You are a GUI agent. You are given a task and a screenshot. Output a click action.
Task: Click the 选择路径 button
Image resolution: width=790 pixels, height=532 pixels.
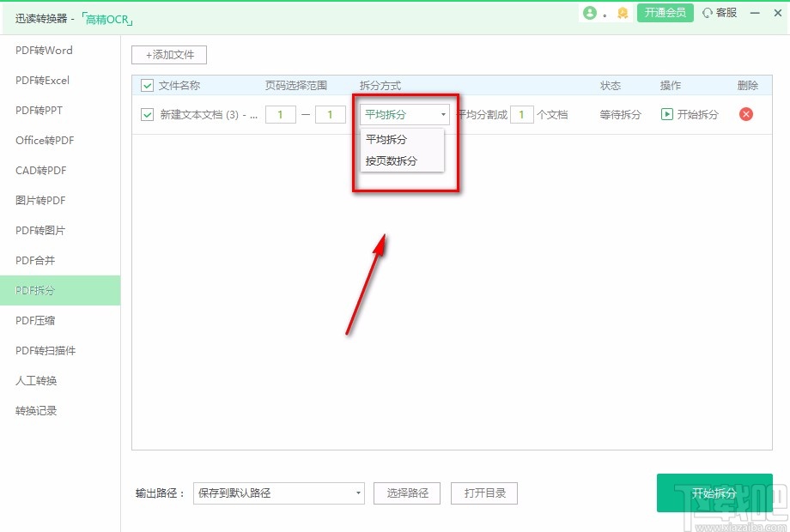pos(404,493)
